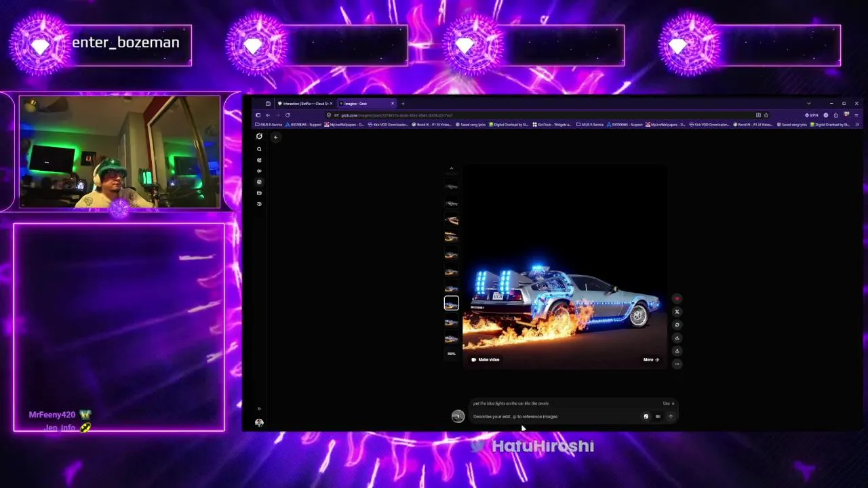
Task: Select the highlighted white-bordered version thumbnail
Action: (452, 304)
